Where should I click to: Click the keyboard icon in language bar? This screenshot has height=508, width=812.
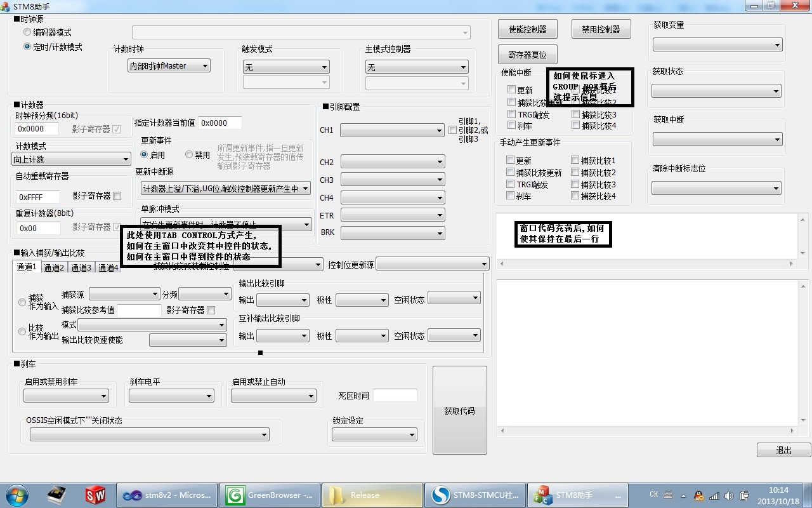click(668, 495)
